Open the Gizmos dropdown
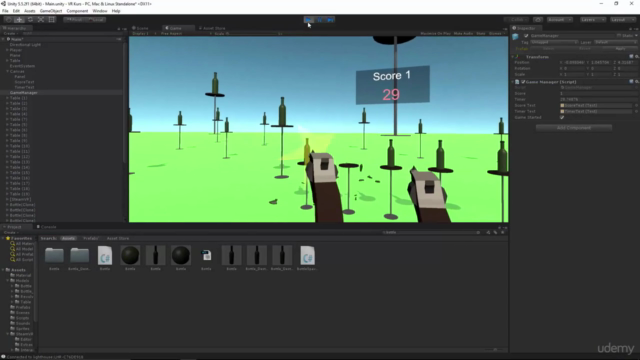 click(497, 33)
